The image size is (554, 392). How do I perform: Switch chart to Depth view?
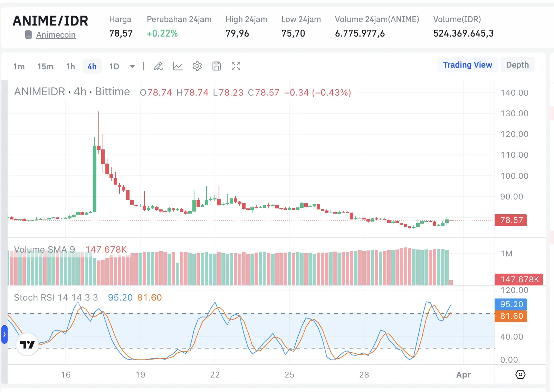click(517, 65)
